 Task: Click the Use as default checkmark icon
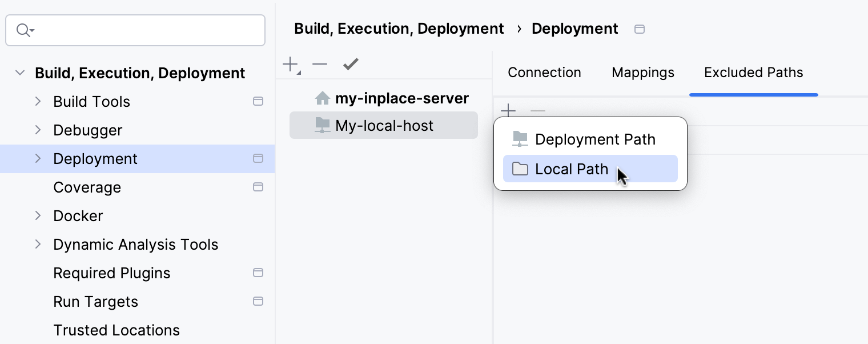click(350, 64)
